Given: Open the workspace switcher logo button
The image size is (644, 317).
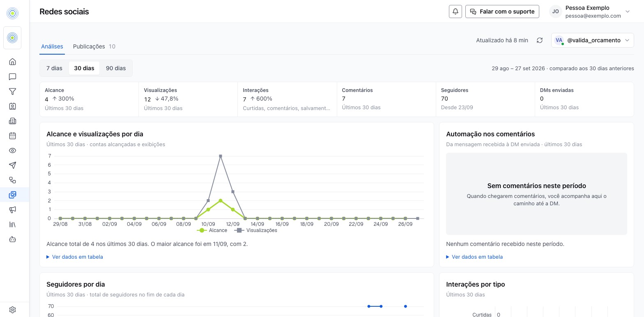Looking at the screenshot, I should [x=12, y=38].
